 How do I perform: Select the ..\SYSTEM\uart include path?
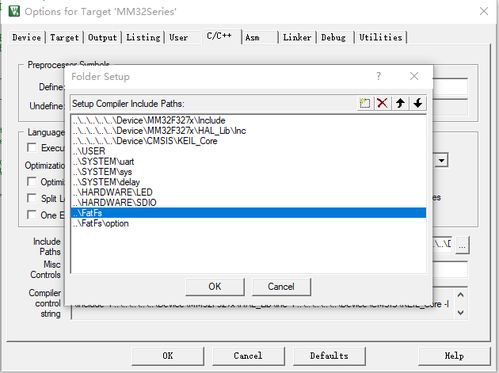click(x=248, y=162)
